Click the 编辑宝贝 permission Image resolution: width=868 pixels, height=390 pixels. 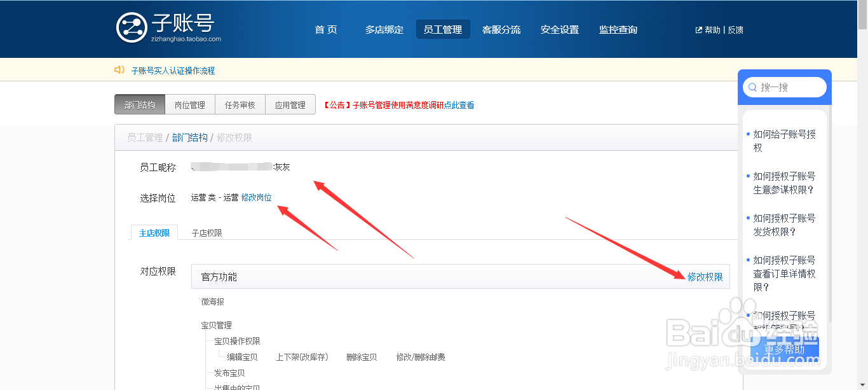pos(243,357)
